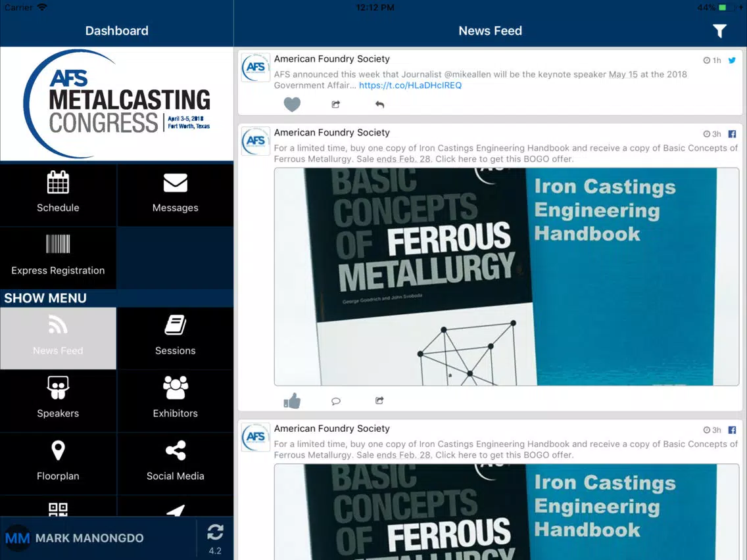Retweet share icon on the keynote tweet
Viewport: 747px width, 560px height.
pyautogui.click(x=336, y=105)
